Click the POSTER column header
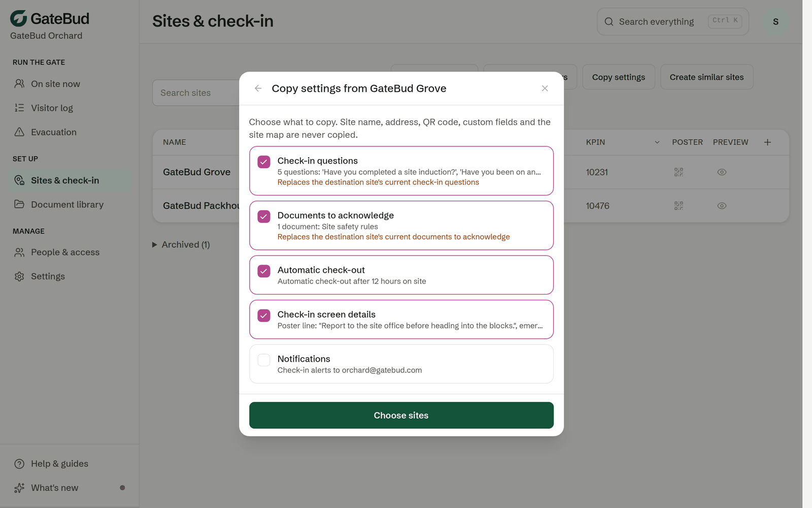The image size is (812, 508). 687,142
